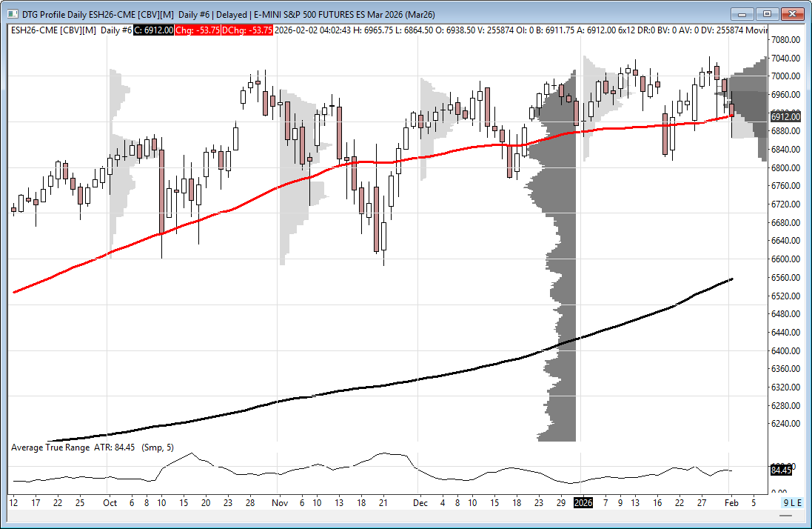Viewport: 812px width, 529px height.
Task: Click the Dec label on time axis
Action: click(x=420, y=502)
